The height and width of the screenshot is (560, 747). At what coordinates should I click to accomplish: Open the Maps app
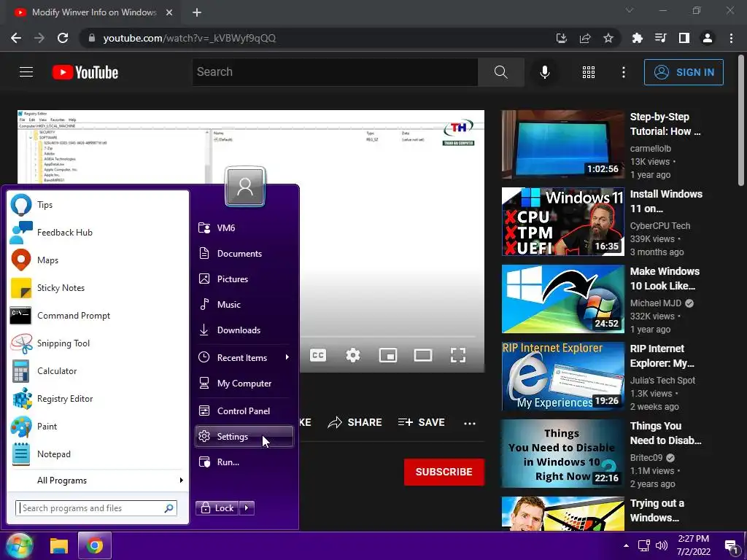pos(98,260)
